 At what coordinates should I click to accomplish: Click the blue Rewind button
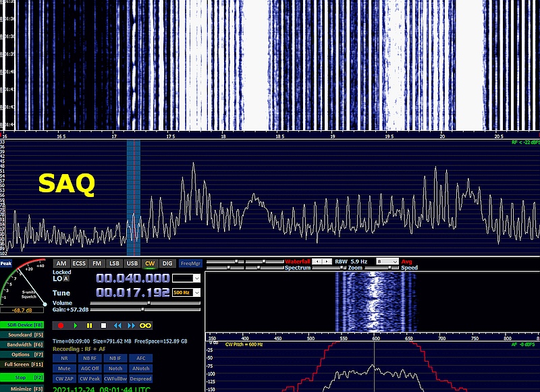coord(117,325)
